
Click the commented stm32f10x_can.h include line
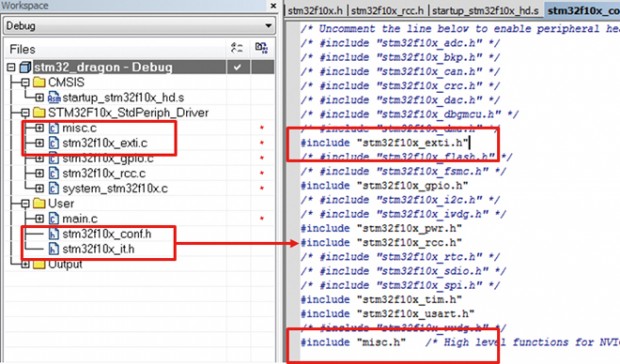click(x=400, y=72)
